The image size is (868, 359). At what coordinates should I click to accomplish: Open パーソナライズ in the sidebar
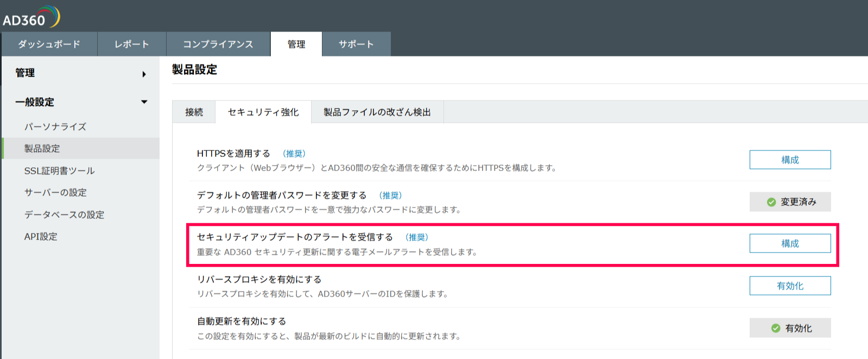[x=55, y=127]
